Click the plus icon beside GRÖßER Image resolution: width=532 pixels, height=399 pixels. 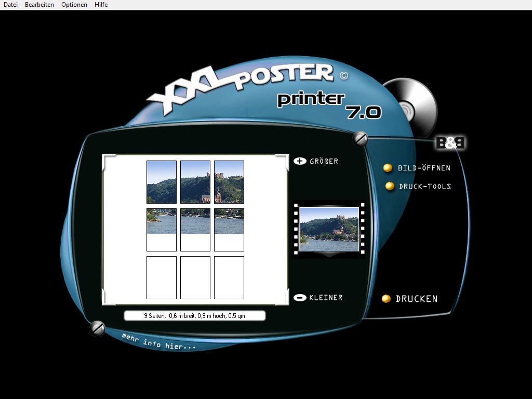300,161
